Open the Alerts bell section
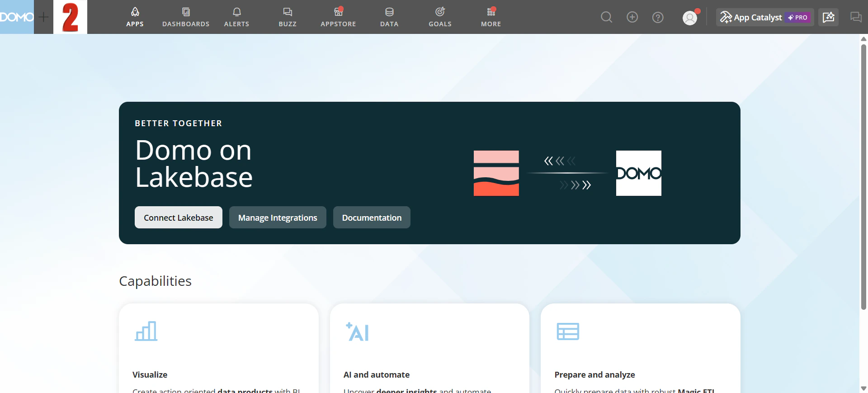The height and width of the screenshot is (393, 868). (x=236, y=17)
